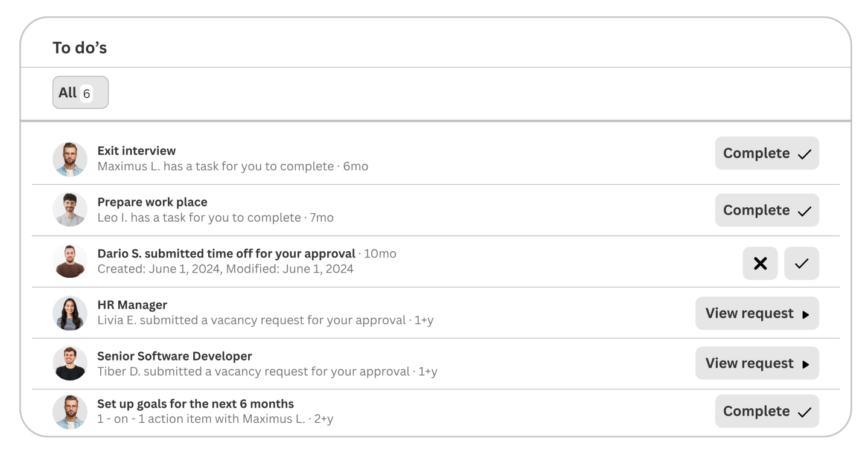Viewport: 868px width, 453px height.
Task: View request for Senior Software Developer vacancy
Action: 757,363
